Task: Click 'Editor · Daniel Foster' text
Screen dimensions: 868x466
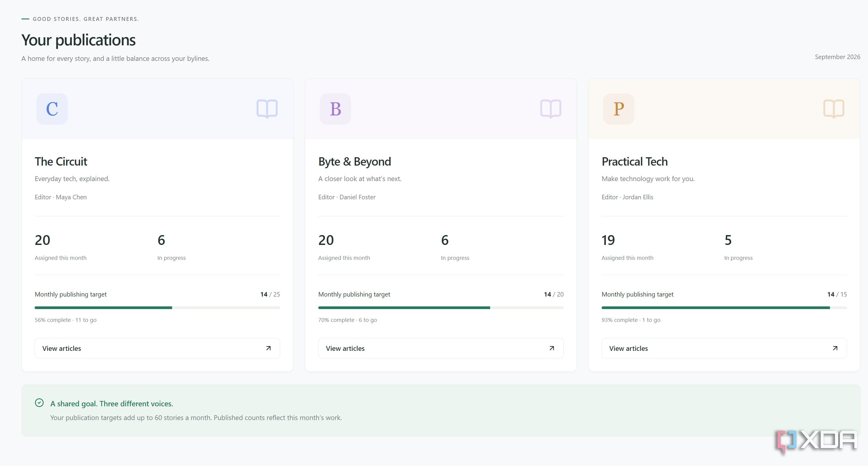Action: pyautogui.click(x=347, y=197)
